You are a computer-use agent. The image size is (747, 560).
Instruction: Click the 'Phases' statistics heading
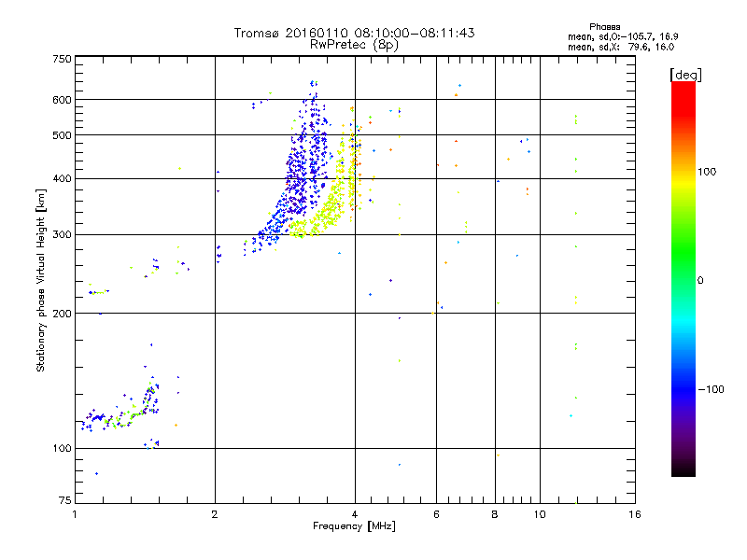[604, 27]
